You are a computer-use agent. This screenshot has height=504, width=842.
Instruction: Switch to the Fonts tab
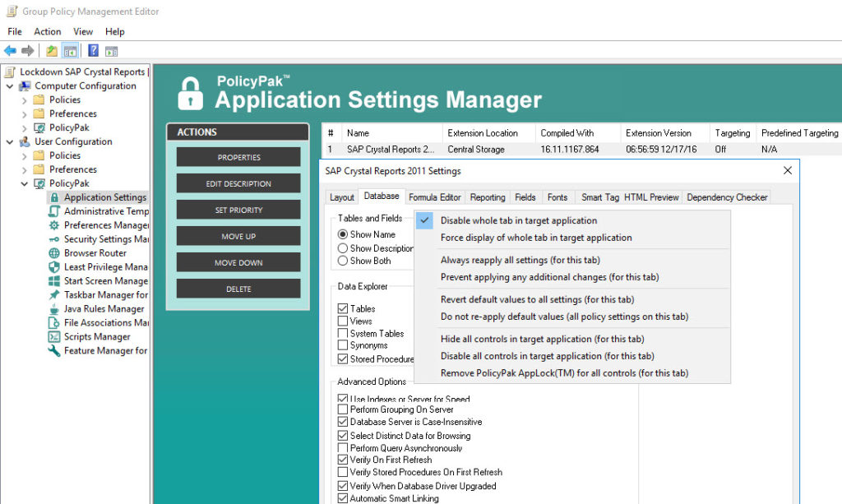point(557,197)
